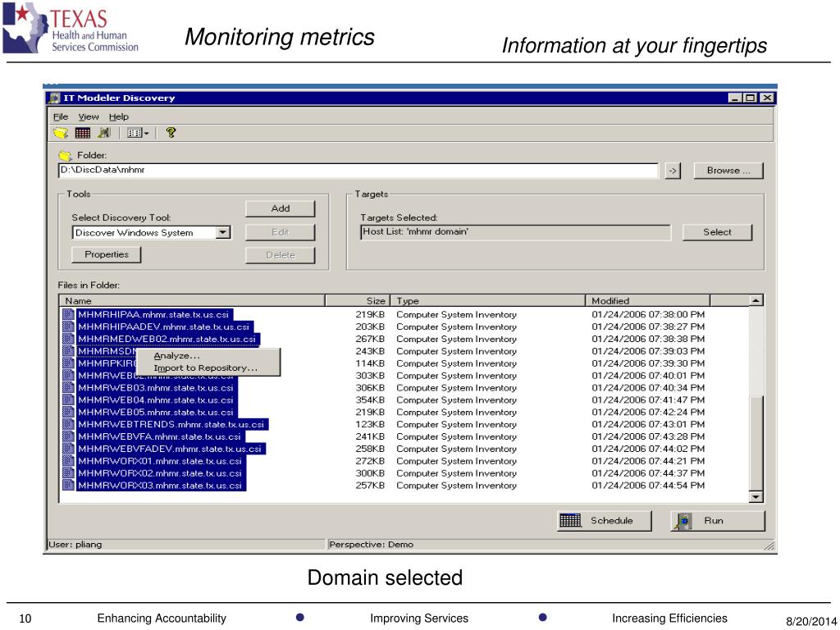Click the modified time 01/24/2006 07:38:00 PM

tap(648, 314)
